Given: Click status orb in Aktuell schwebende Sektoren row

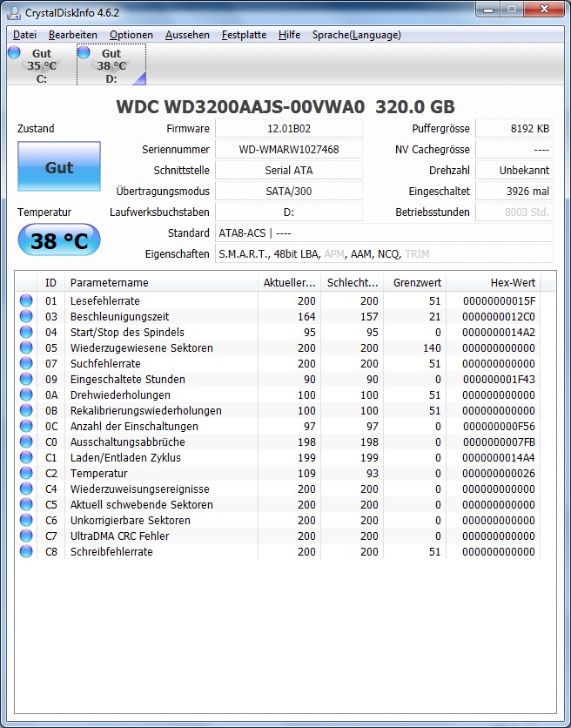Looking at the screenshot, I should coord(26,504).
